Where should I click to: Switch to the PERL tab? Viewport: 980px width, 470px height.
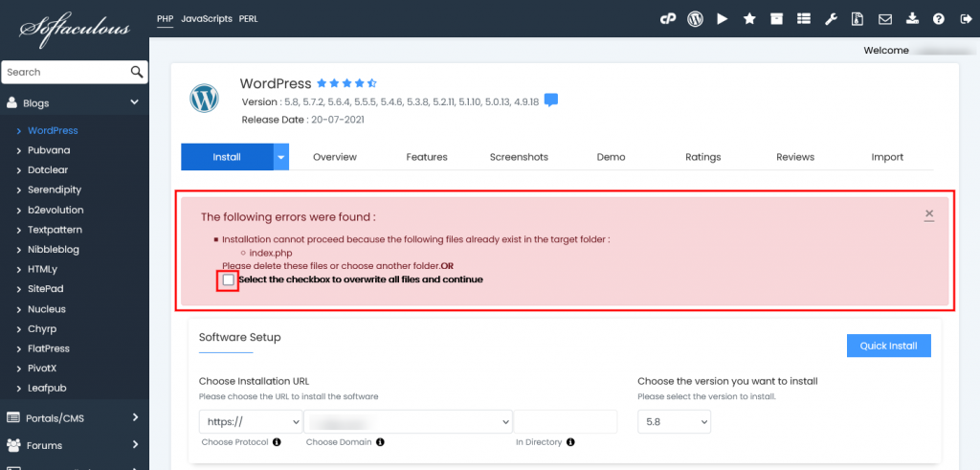[248, 19]
